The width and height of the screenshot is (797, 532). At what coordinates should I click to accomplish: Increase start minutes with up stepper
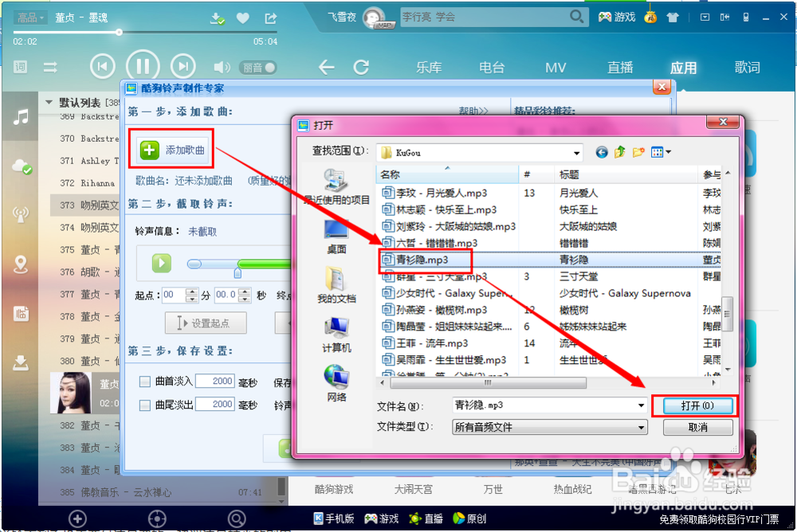(x=191, y=291)
